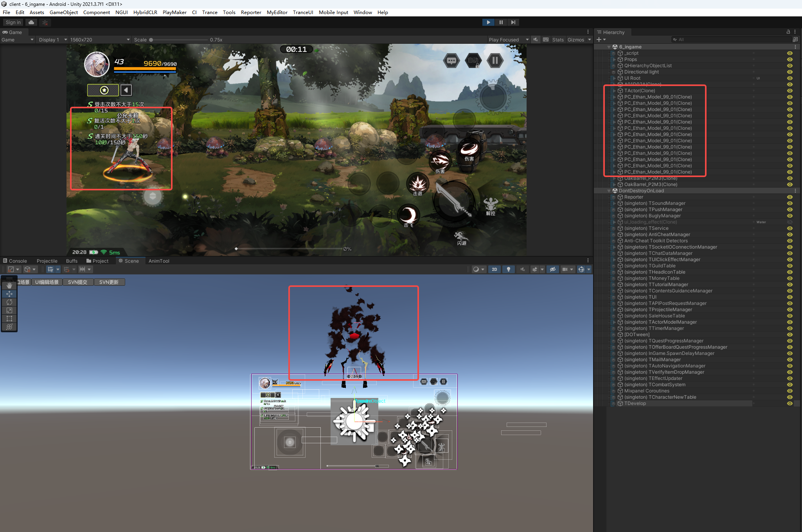Click the character portrait avatar
The image size is (802, 532).
coord(97,64)
